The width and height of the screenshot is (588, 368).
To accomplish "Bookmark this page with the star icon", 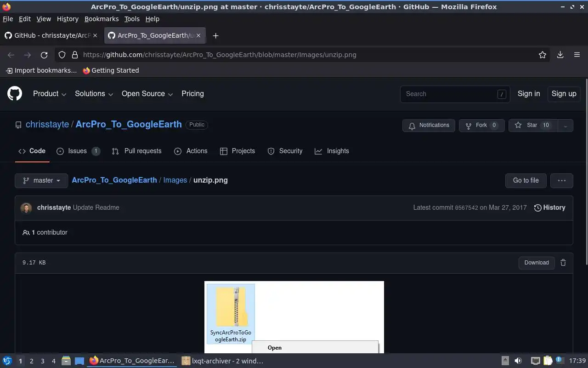I will click(x=543, y=55).
